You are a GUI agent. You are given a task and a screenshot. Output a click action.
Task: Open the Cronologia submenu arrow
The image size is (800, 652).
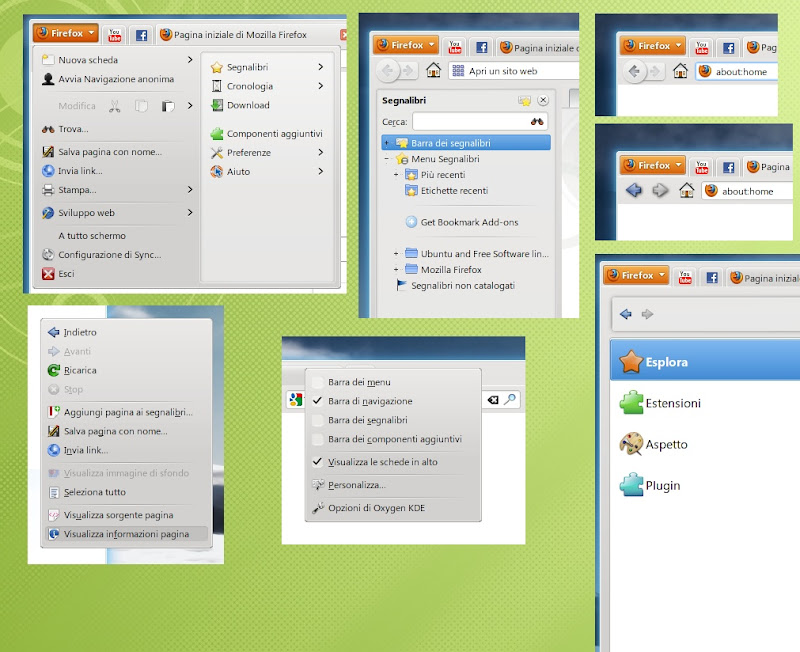[320, 86]
